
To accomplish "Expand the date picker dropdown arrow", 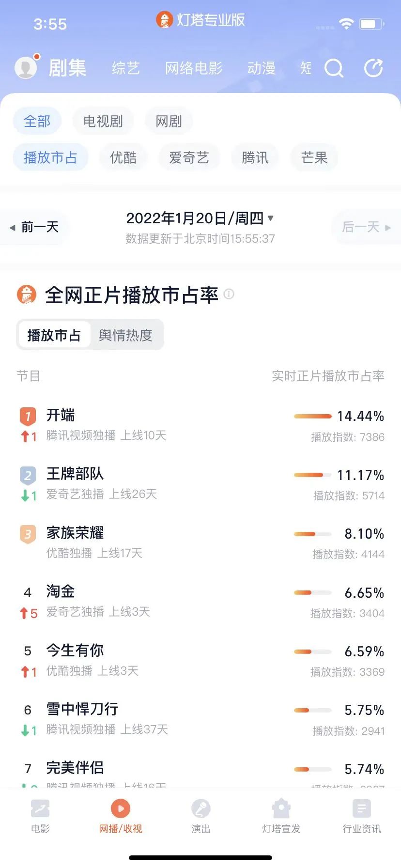I will point(271,218).
